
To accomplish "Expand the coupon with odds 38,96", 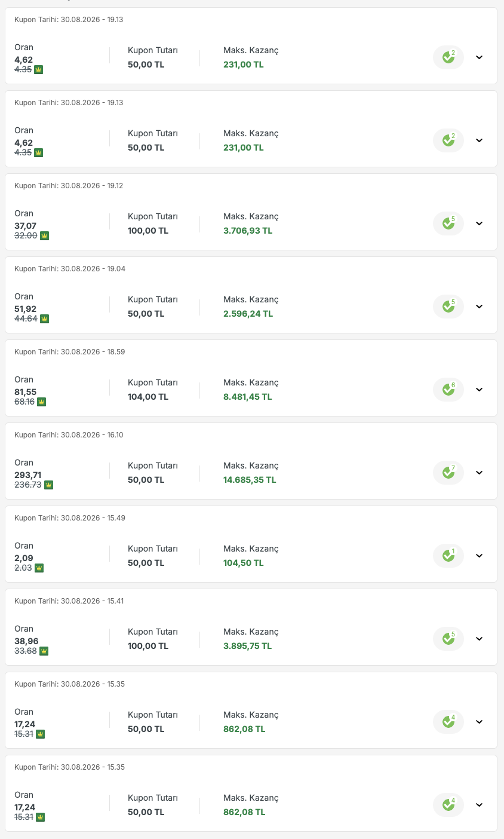I will (x=479, y=639).
